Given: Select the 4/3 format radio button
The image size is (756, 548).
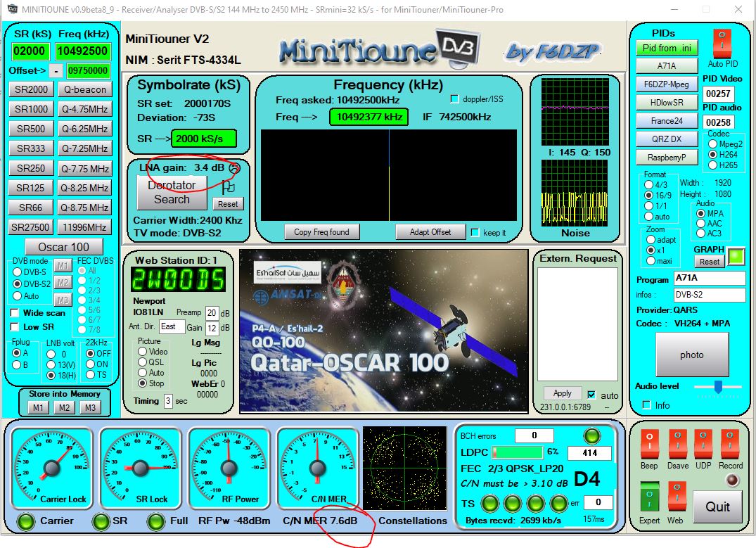Looking at the screenshot, I should pyautogui.click(x=649, y=184).
